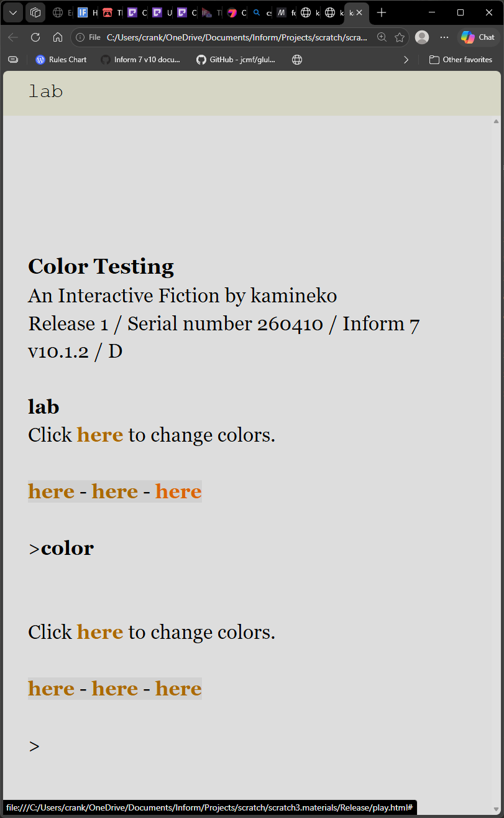Open a new browser tab
504x818 pixels.
[x=382, y=12]
